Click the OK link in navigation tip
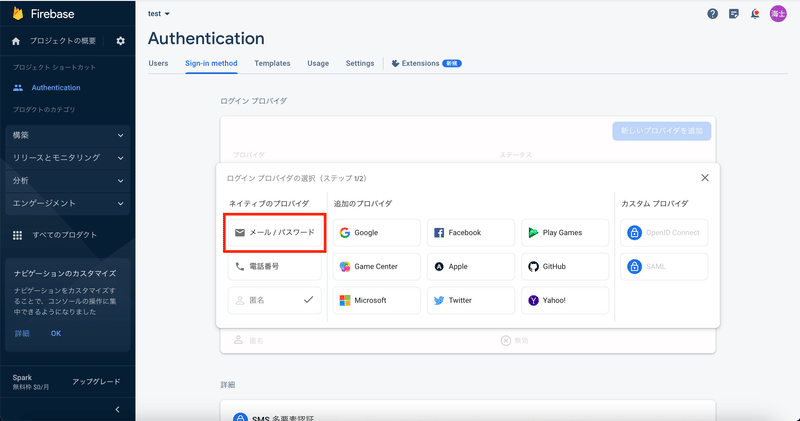Screen dimensions: 800x421 click(56, 334)
